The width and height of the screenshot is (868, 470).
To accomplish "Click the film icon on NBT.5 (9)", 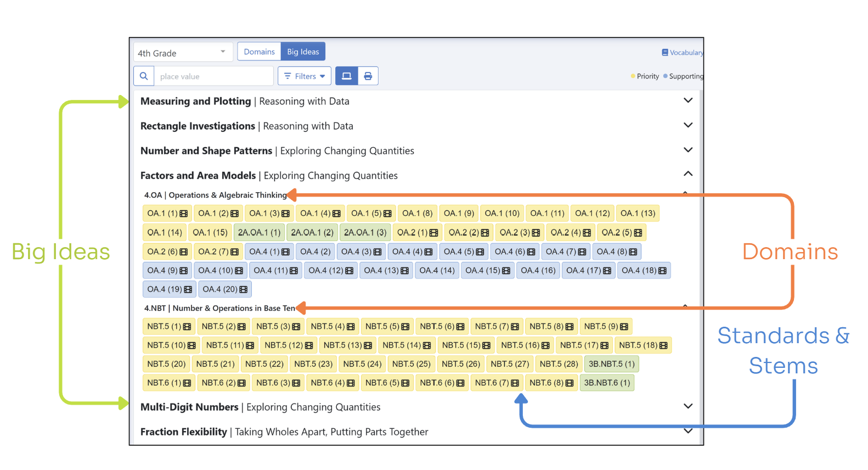I will pos(624,327).
